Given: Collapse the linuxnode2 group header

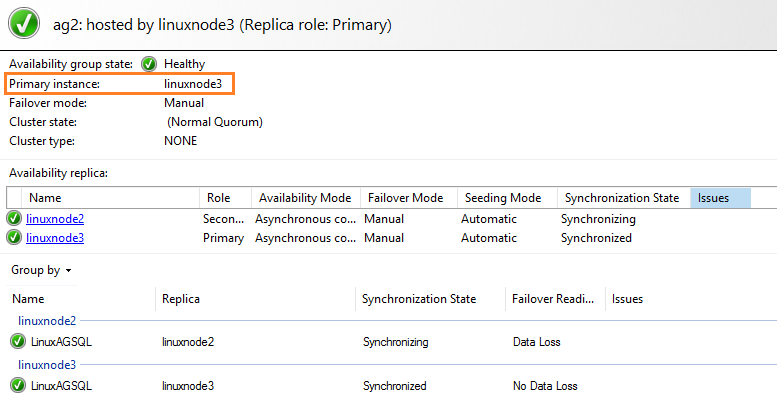Looking at the screenshot, I should tap(47, 321).
